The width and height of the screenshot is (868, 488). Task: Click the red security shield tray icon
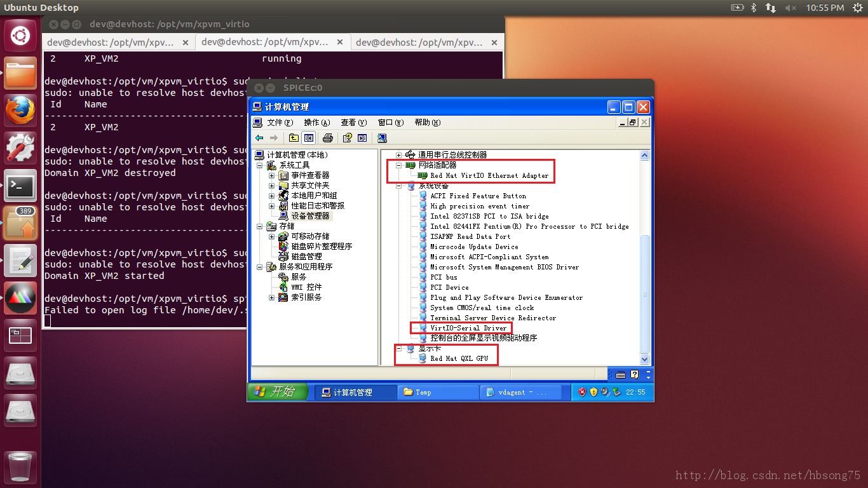(582, 392)
